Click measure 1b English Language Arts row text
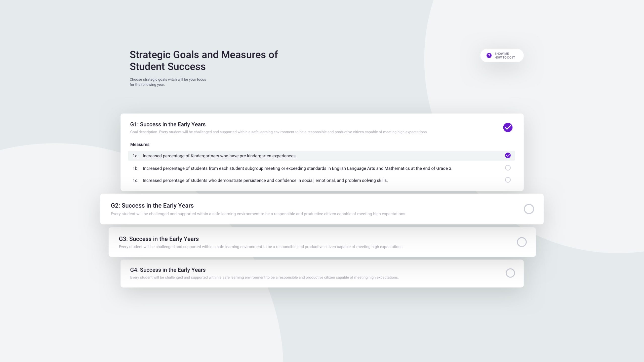644x362 pixels. pos(297,168)
